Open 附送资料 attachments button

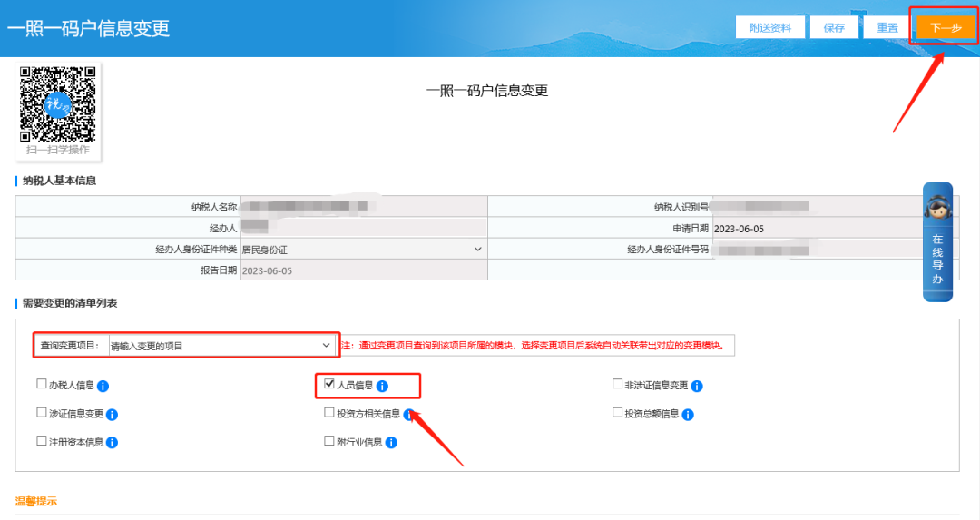769,28
